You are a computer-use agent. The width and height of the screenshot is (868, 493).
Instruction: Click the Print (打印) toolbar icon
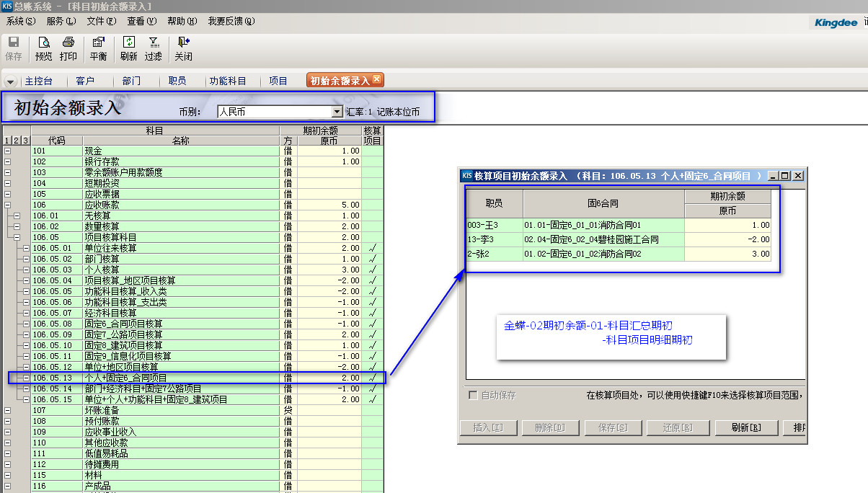tap(68, 48)
